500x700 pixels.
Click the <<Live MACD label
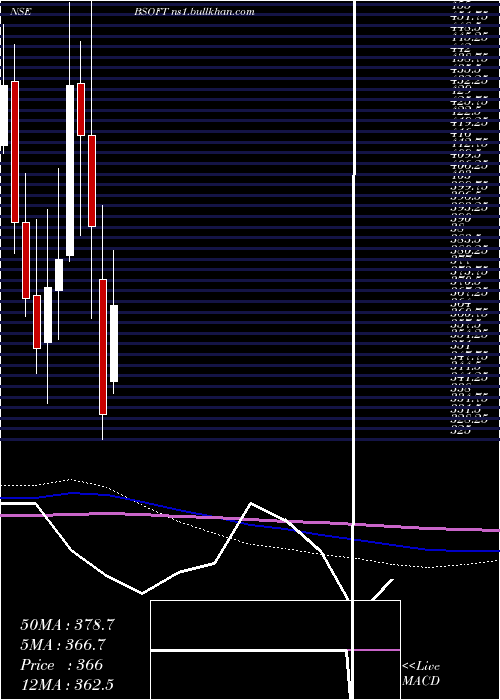tap(421, 674)
